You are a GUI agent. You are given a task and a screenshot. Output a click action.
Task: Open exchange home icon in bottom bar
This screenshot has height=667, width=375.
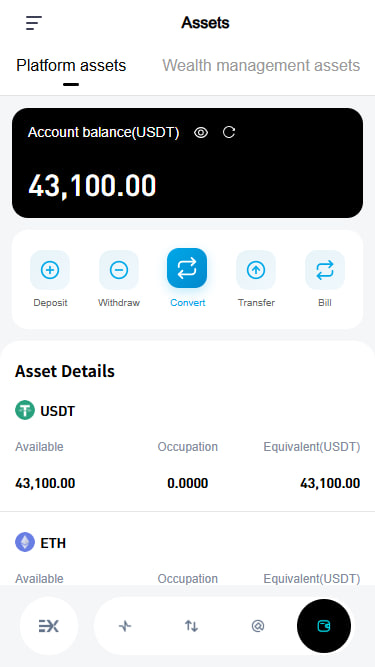49,626
